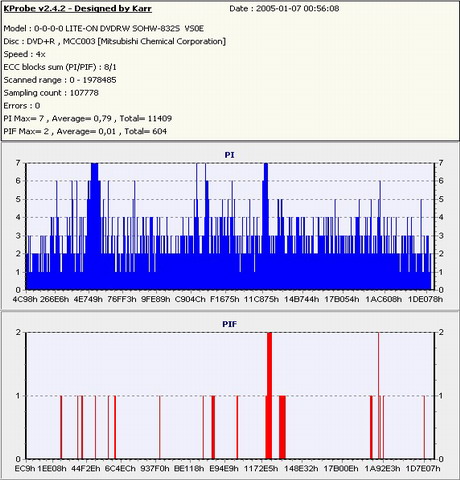This screenshot has width=460, height=480.
Task: Click the PI peak above 11C875h
Action: [266, 227]
